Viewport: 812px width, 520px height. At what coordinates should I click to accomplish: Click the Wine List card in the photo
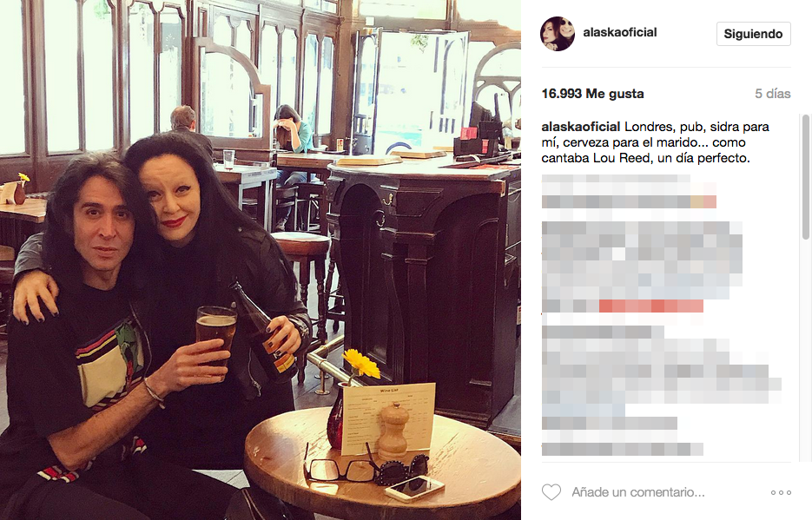pyautogui.click(x=388, y=418)
